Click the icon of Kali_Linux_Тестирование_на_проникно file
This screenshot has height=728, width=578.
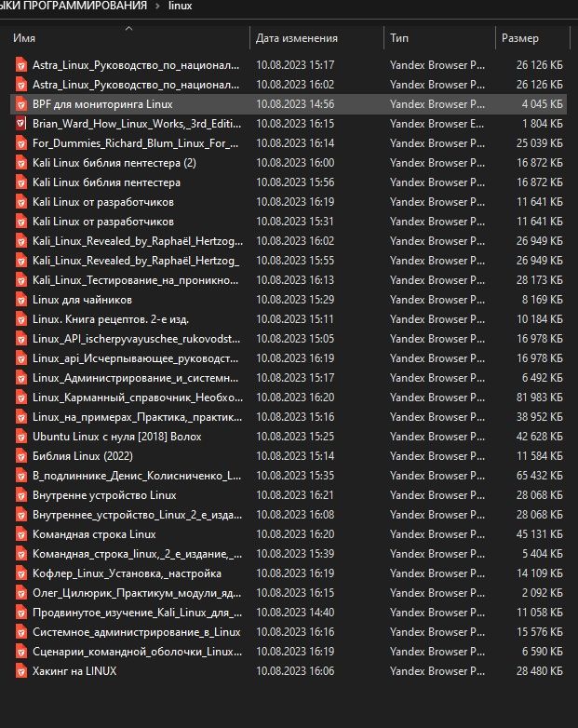point(20,280)
